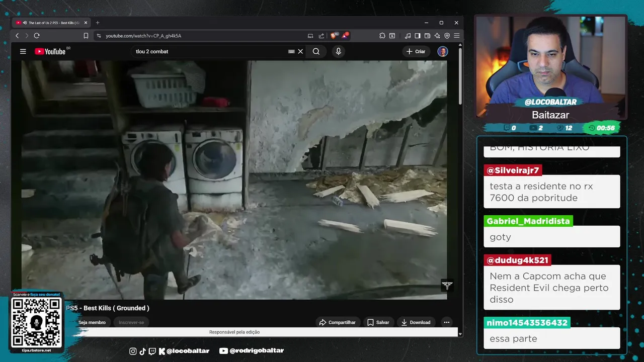Toggle the browser sidebar panel icon
The height and width of the screenshot is (362, 644).
[418, 36]
